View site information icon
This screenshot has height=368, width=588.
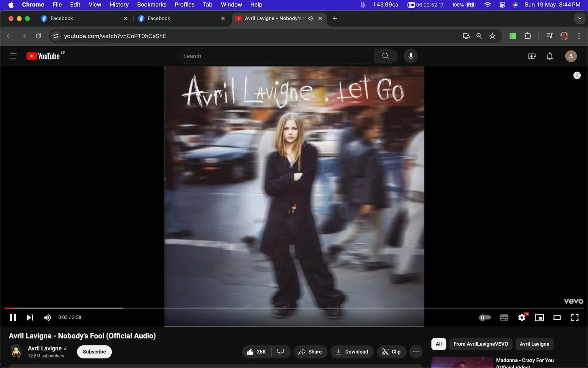[x=56, y=36]
